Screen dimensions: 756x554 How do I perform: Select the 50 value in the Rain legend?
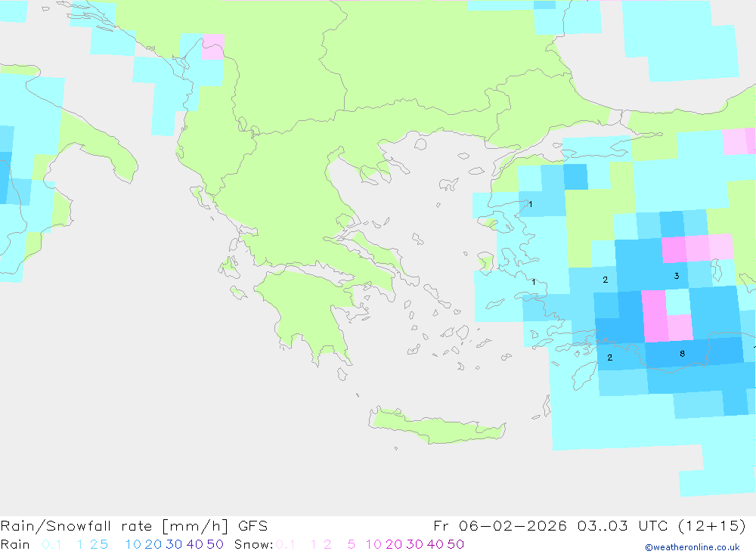[x=215, y=544]
